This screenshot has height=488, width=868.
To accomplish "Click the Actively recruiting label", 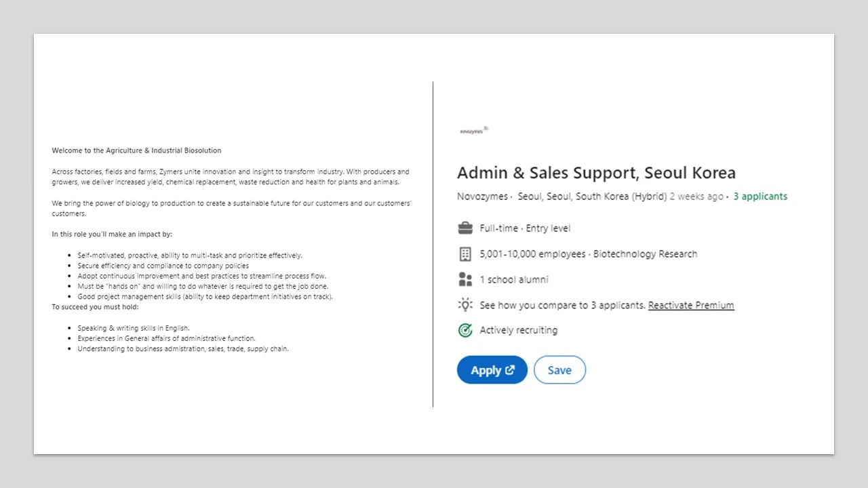I will pyautogui.click(x=518, y=330).
